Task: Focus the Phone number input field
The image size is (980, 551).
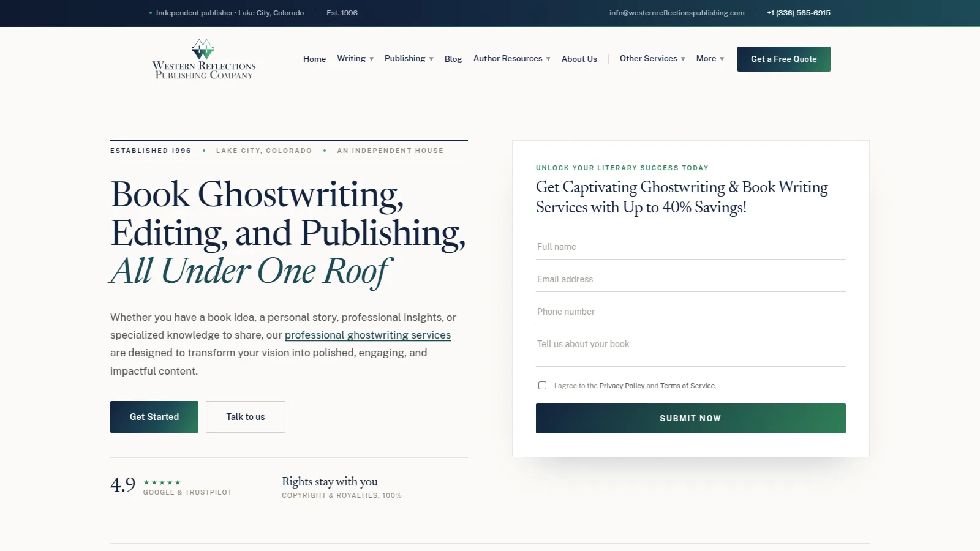Action: click(x=691, y=312)
